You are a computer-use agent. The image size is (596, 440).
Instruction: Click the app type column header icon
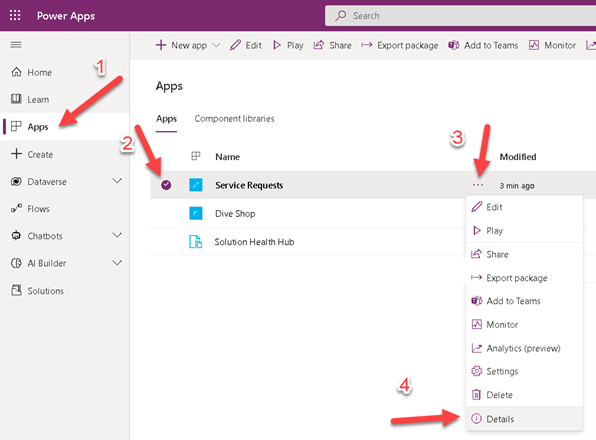(196, 156)
